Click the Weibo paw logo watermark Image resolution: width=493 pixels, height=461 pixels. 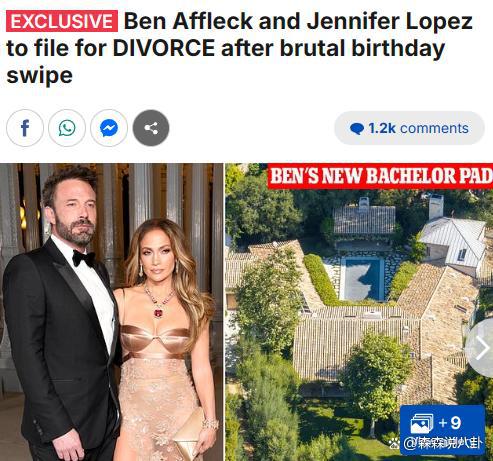(x=395, y=443)
